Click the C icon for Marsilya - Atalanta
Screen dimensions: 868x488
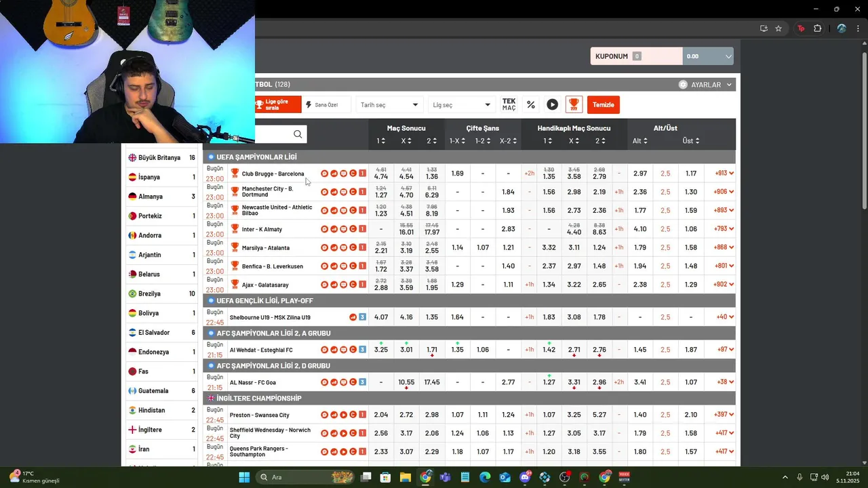(x=353, y=248)
